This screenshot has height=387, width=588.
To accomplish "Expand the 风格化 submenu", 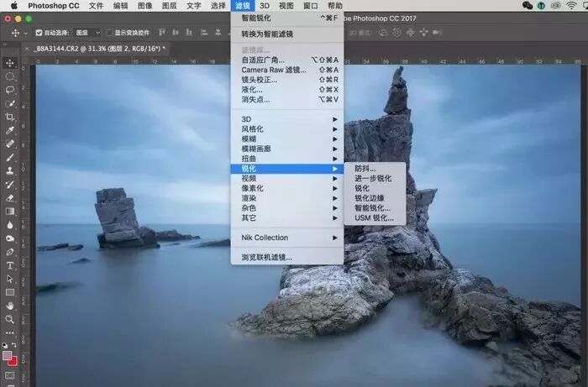I will click(287, 129).
